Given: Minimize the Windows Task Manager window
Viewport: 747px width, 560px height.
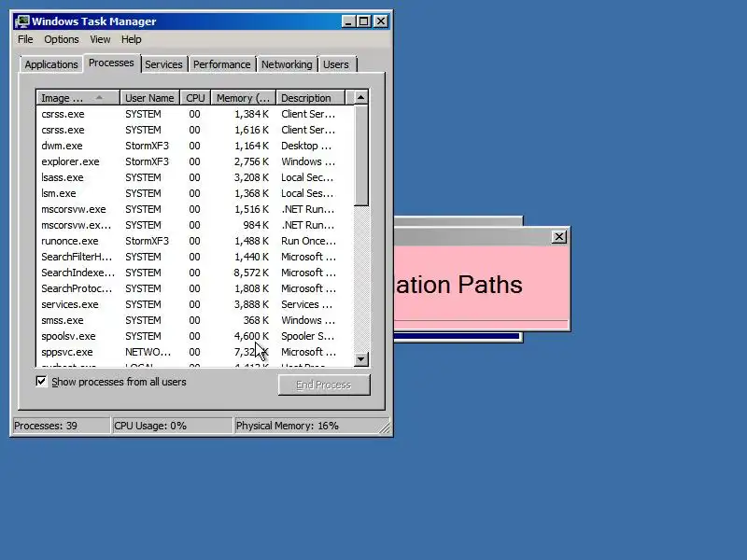Looking at the screenshot, I should pyautogui.click(x=348, y=21).
